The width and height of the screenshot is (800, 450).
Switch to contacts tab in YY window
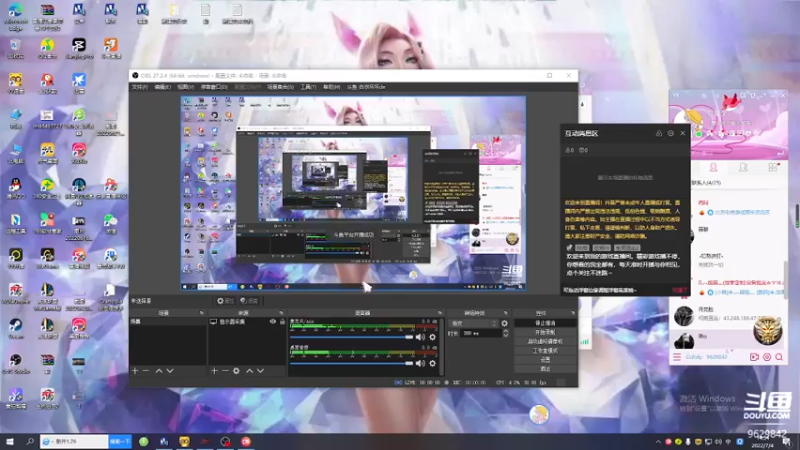pos(713,167)
